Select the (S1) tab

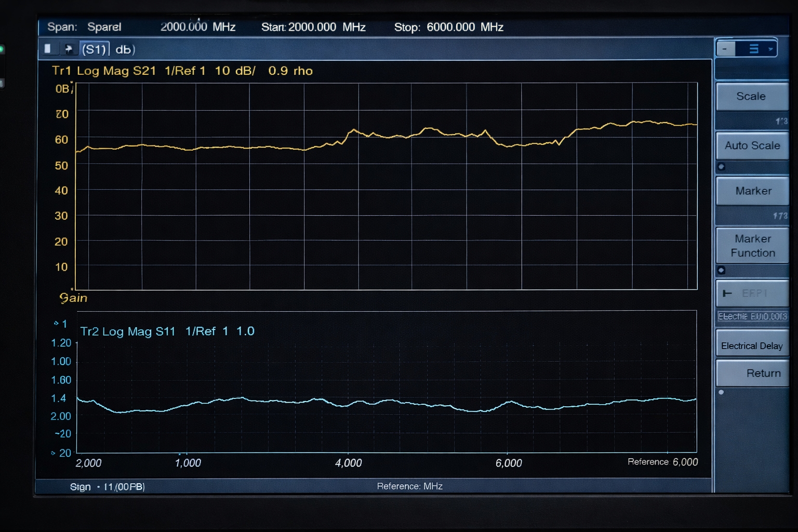(95, 49)
